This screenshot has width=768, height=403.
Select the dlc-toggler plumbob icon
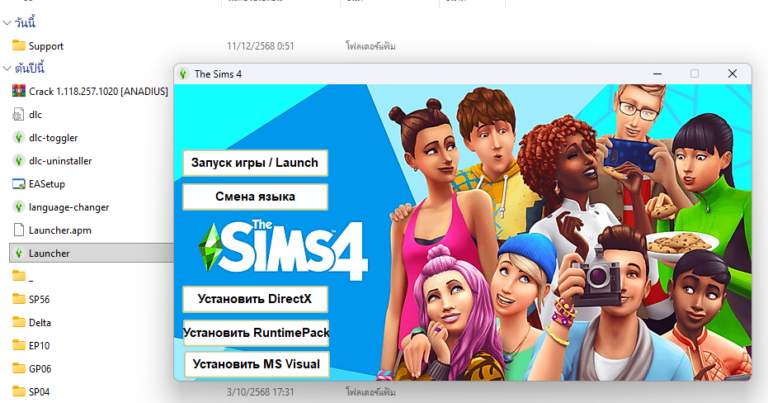click(19, 138)
